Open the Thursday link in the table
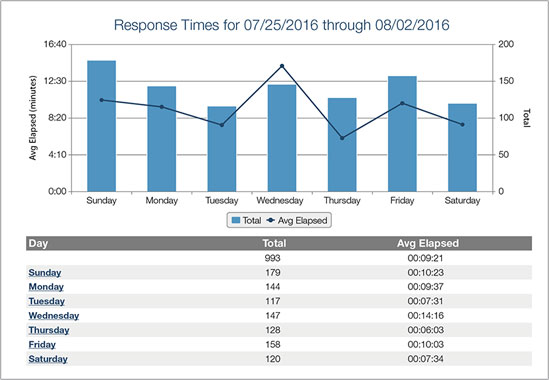The width and height of the screenshot is (549, 380). pyautogui.click(x=49, y=330)
